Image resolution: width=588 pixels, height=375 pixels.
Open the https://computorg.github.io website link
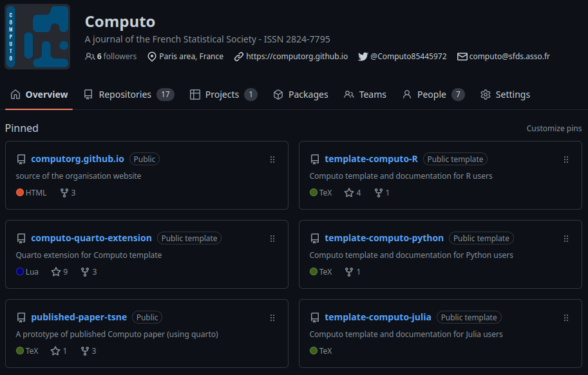point(297,56)
